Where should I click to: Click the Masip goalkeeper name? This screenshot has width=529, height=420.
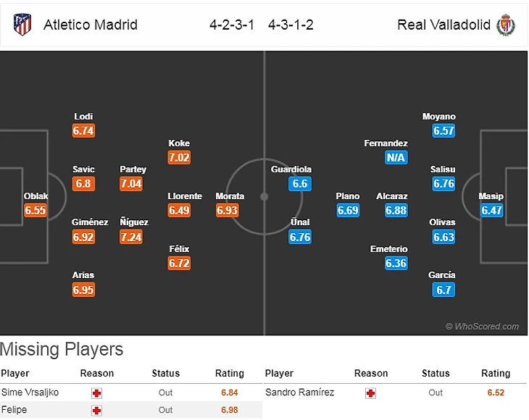tap(491, 196)
